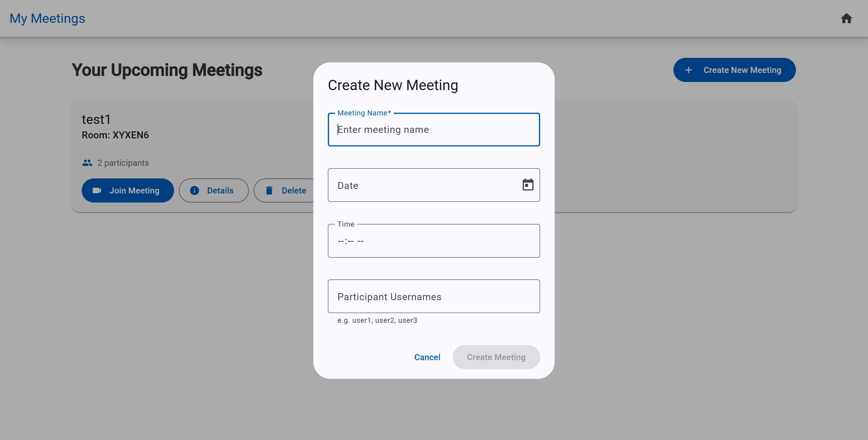Click into the Date field
The height and width of the screenshot is (440, 868).
(425, 185)
